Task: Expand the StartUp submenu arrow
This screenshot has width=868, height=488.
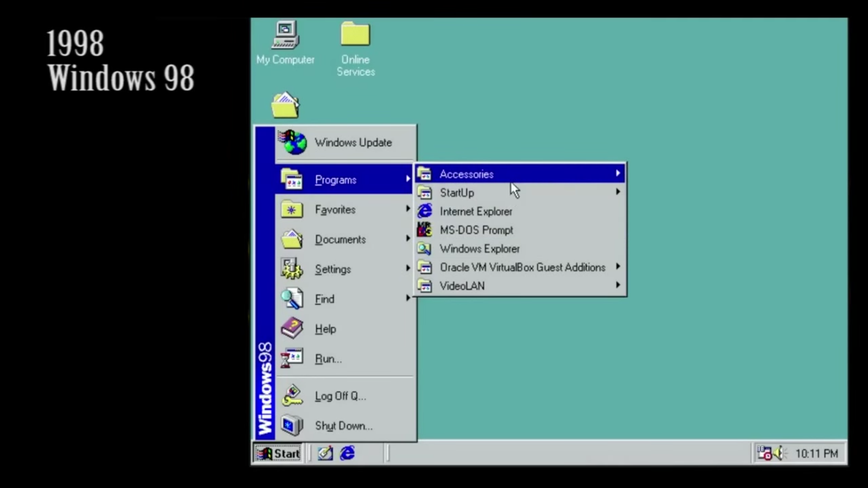Action: pyautogui.click(x=617, y=192)
